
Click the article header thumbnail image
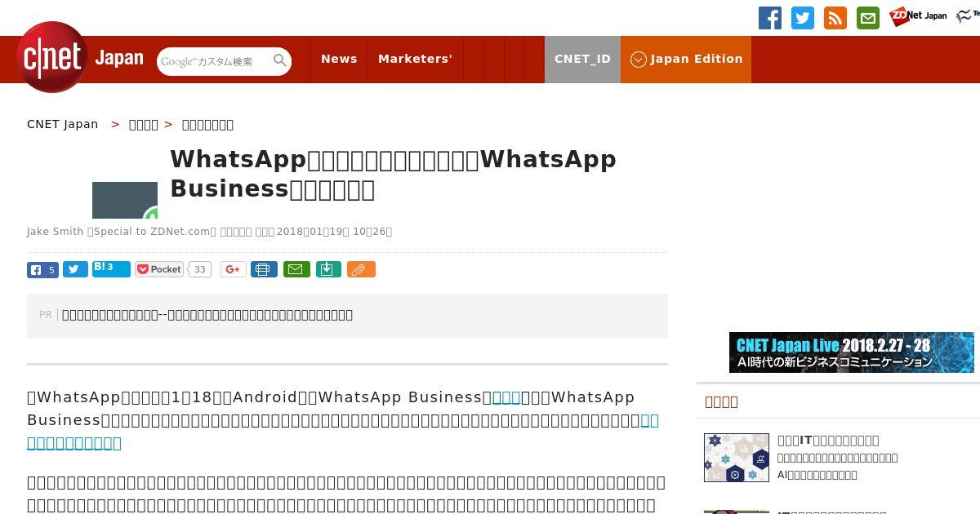click(x=125, y=201)
